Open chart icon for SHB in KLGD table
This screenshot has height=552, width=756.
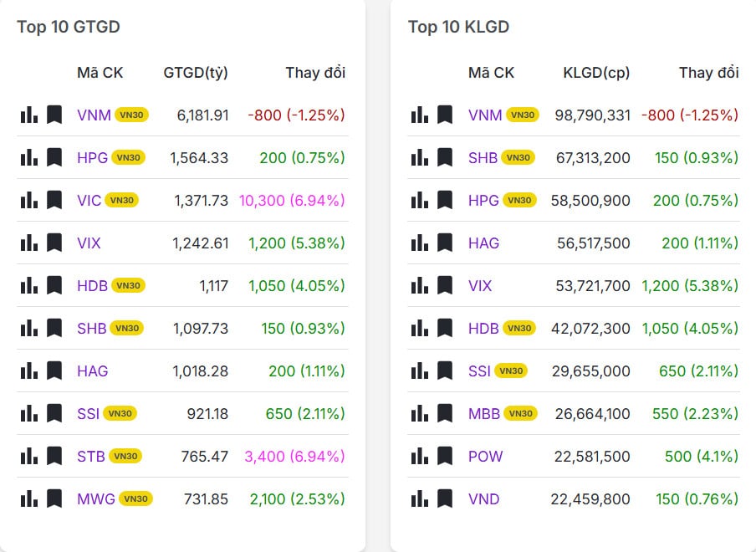(419, 157)
